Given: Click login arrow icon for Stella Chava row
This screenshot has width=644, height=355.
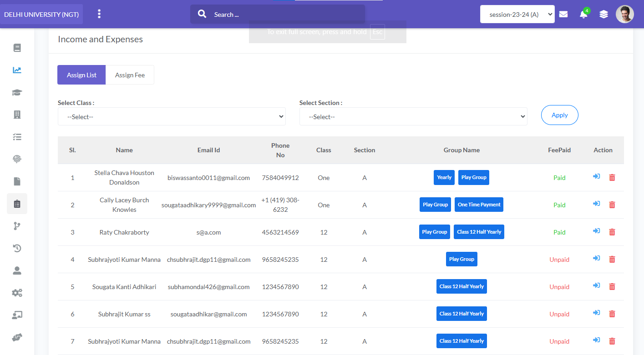Looking at the screenshot, I should coord(596,176).
